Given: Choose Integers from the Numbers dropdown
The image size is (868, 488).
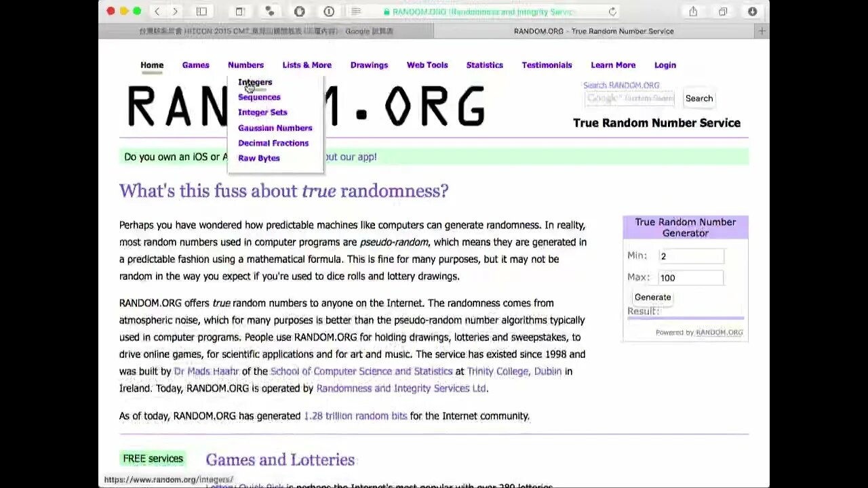Looking at the screenshot, I should click(x=255, y=82).
